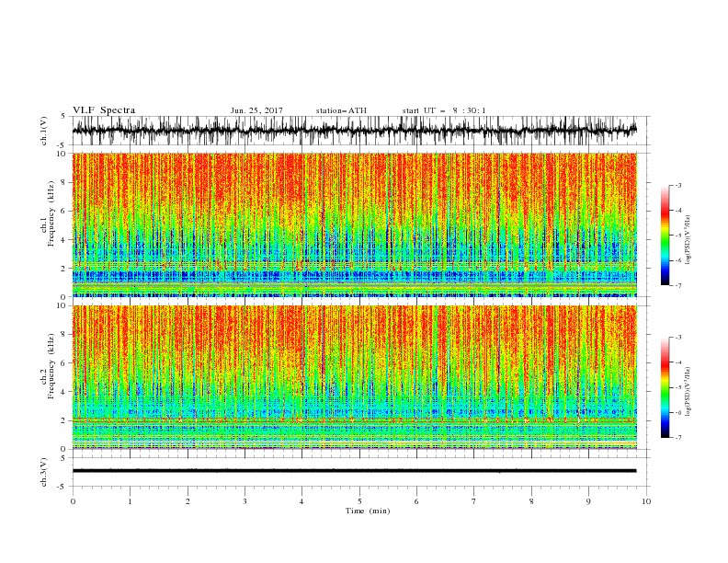Click the "Time (min)" x-axis label

(368, 511)
